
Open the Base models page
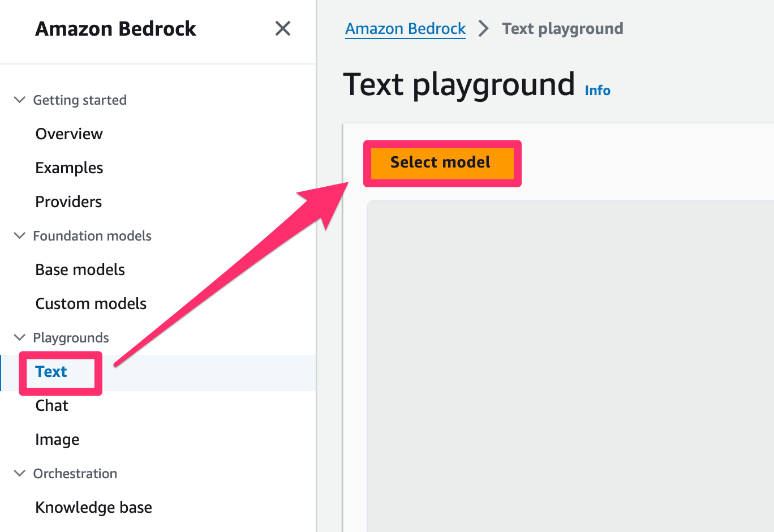(80, 269)
